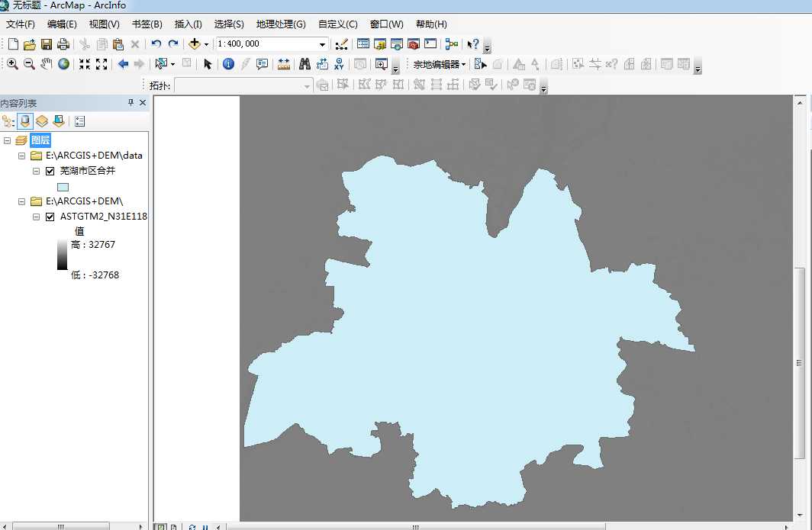Paste from the clipboard
The image size is (812, 530).
[118, 44]
